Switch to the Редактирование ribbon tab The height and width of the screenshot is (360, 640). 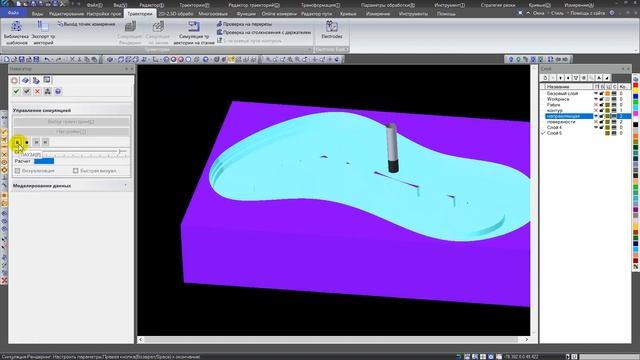pyautogui.click(x=66, y=14)
